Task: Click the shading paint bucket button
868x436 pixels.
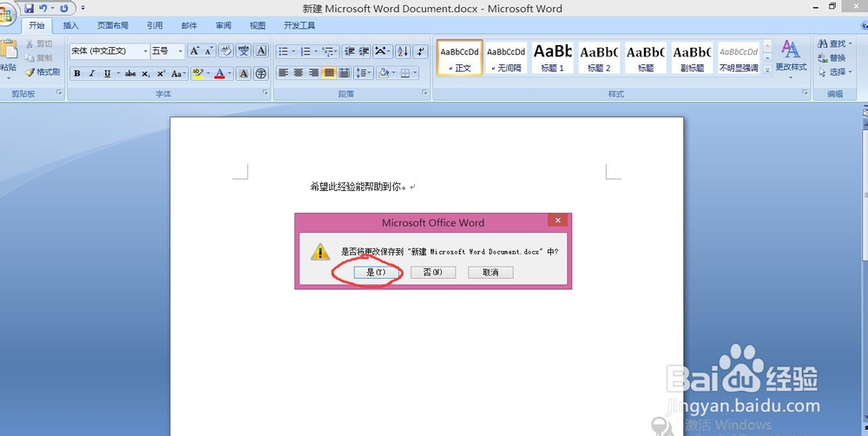Action: coord(383,73)
